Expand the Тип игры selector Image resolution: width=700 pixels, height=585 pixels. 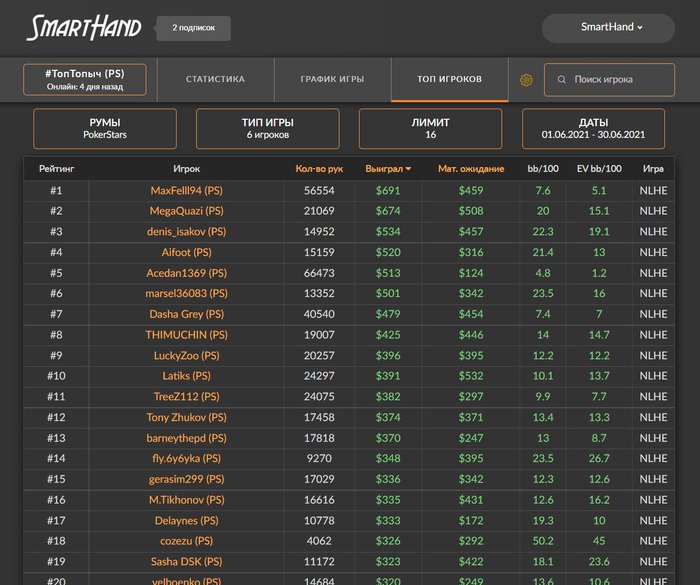coord(268,129)
